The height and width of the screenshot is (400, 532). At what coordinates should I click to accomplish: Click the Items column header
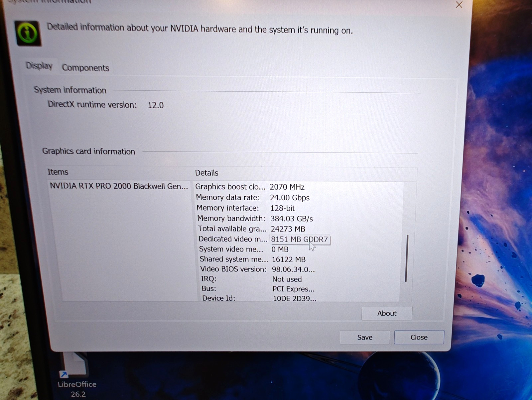coord(58,172)
